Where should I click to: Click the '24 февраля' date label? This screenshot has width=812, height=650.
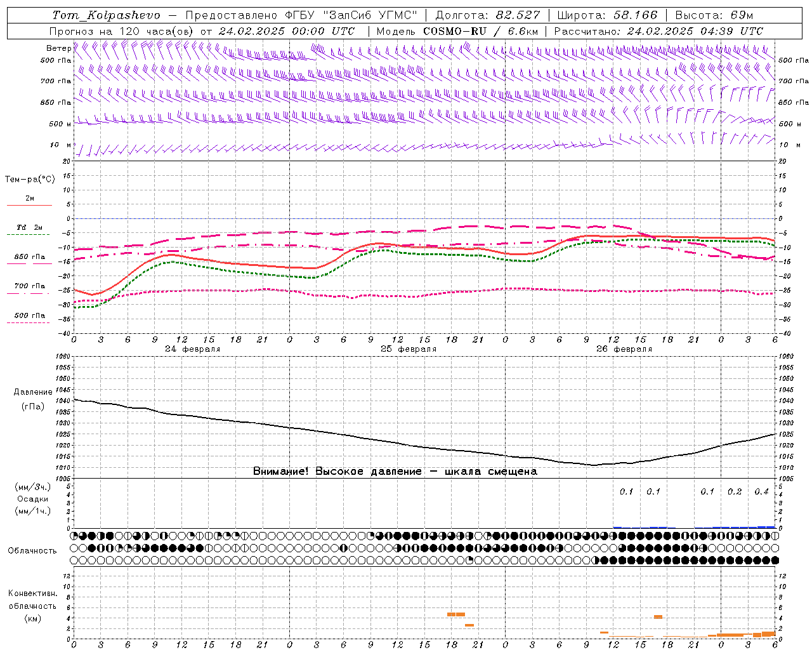[193, 349]
